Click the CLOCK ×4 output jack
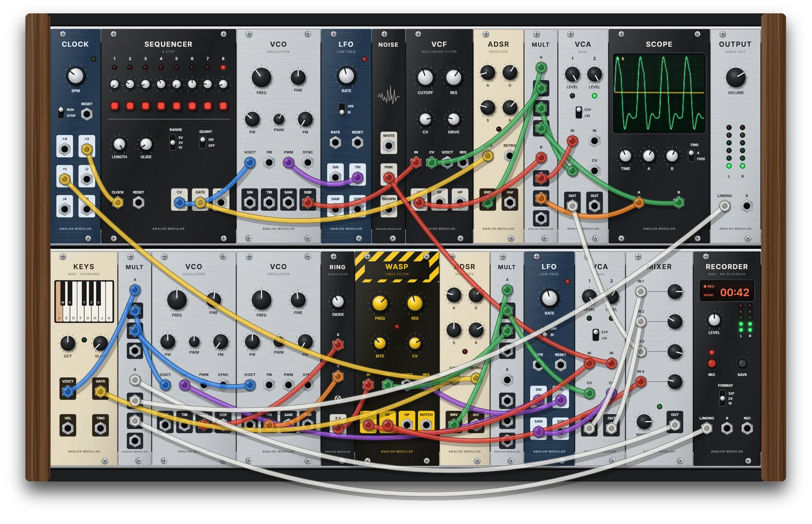Screen dimensions: 812x524 click(x=65, y=149)
